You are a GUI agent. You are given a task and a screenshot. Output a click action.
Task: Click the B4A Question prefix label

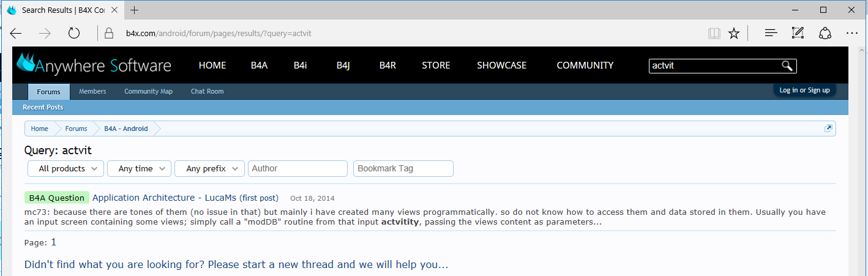pos(57,198)
